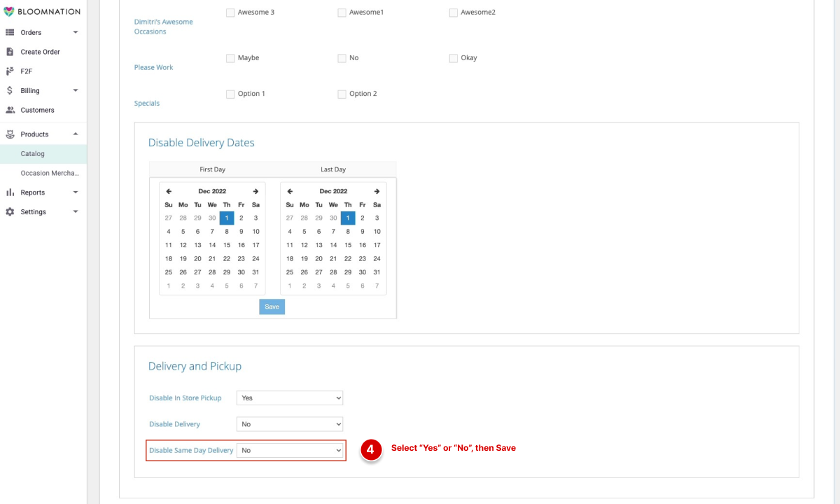Select December 15 in First Day calendar
Viewport: 840px width, 504px height.
click(227, 245)
